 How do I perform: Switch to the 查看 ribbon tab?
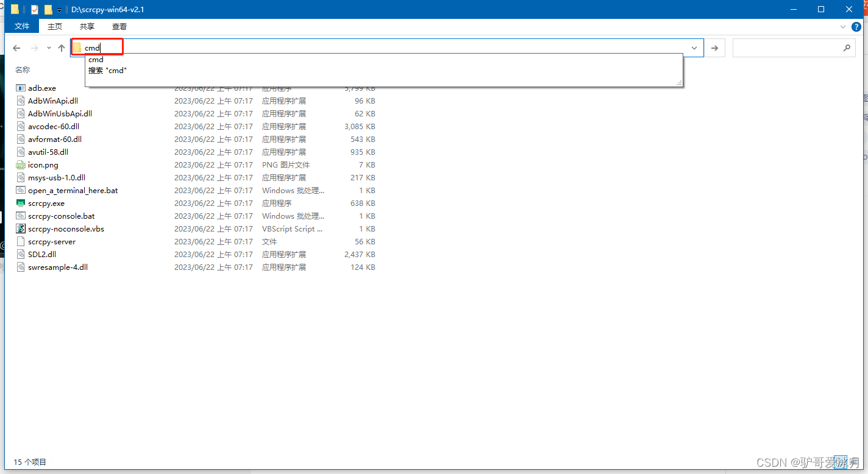[119, 26]
